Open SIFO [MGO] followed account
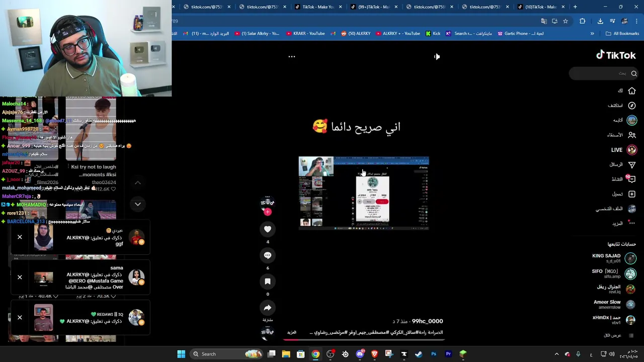Image resolution: width=644 pixels, height=362 pixels. click(x=613, y=274)
